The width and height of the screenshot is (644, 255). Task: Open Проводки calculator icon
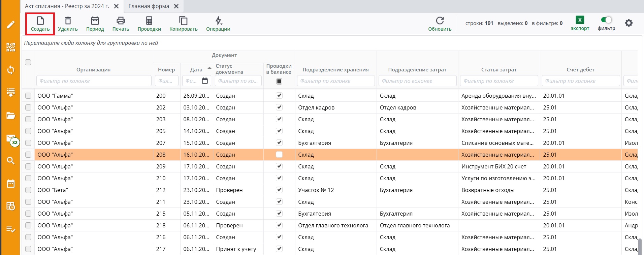point(149,21)
